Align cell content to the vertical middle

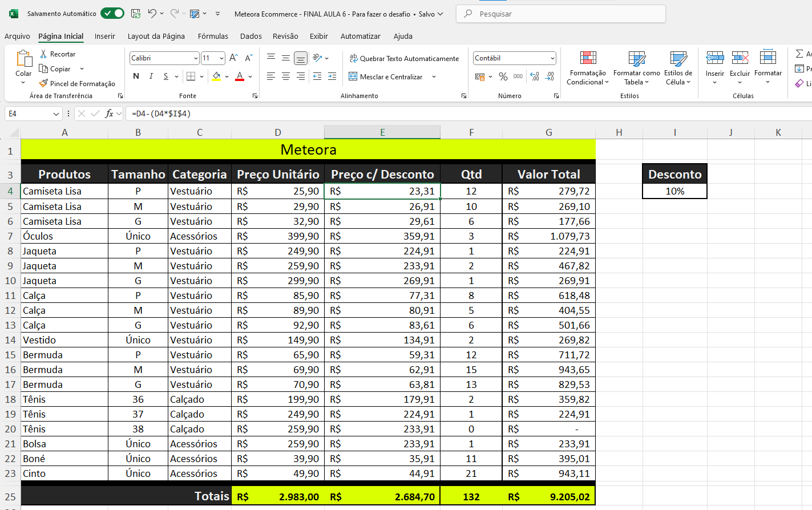coord(286,58)
